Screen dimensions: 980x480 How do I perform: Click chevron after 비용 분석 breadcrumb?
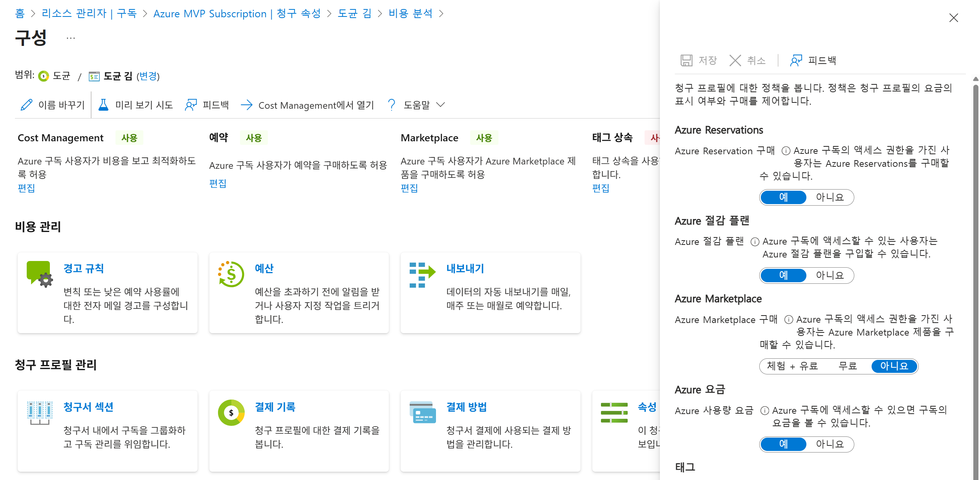click(x=441, y=14)
